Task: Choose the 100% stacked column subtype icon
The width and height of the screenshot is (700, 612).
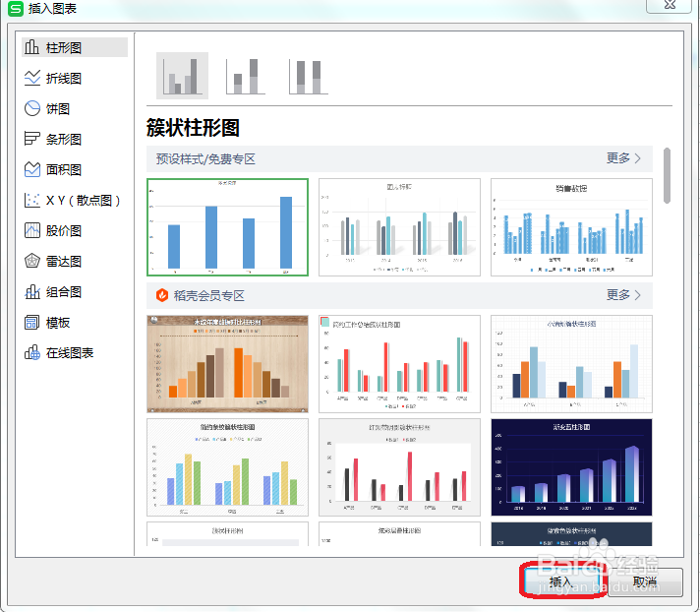Action: [309, 76]
